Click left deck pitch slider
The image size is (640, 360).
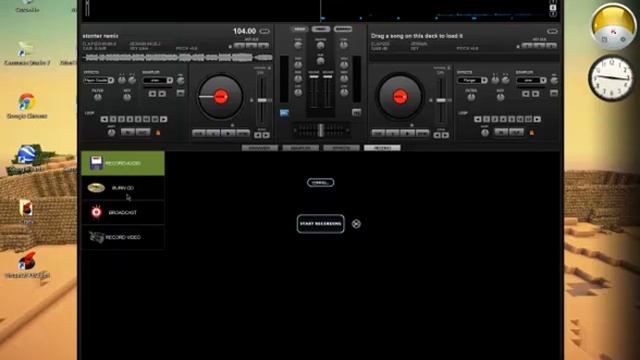point(262,100)
